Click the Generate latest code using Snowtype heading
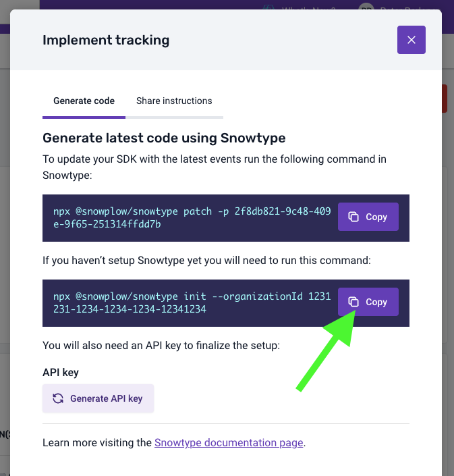 (164, 138)
